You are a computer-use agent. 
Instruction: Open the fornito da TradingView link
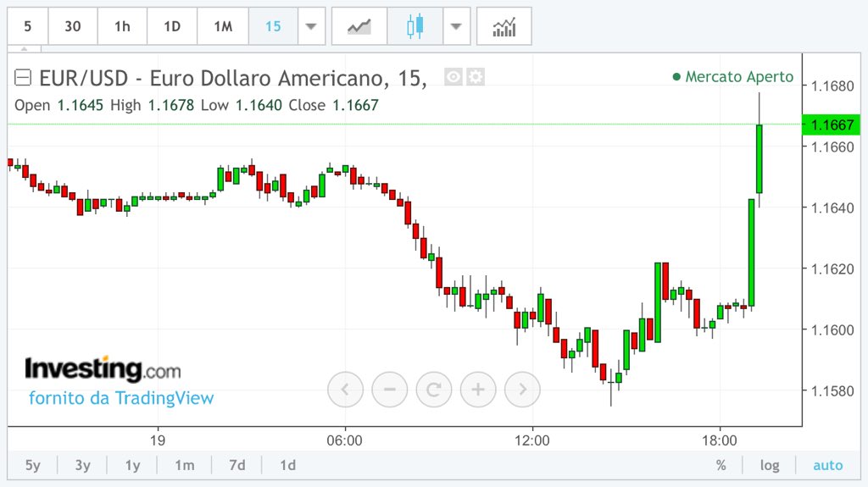pyautogui.click(x=121, y=398)
